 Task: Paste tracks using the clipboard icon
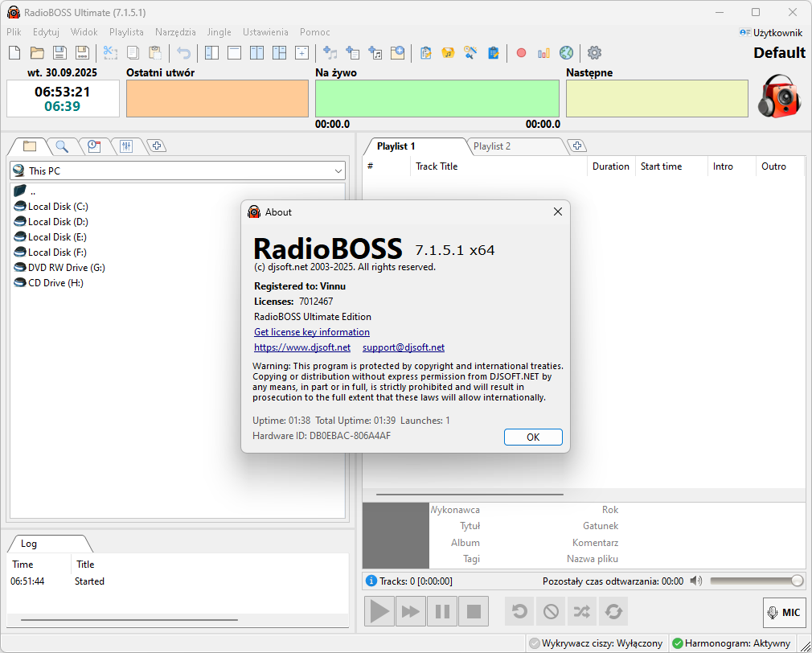click(x=155, y=53)
